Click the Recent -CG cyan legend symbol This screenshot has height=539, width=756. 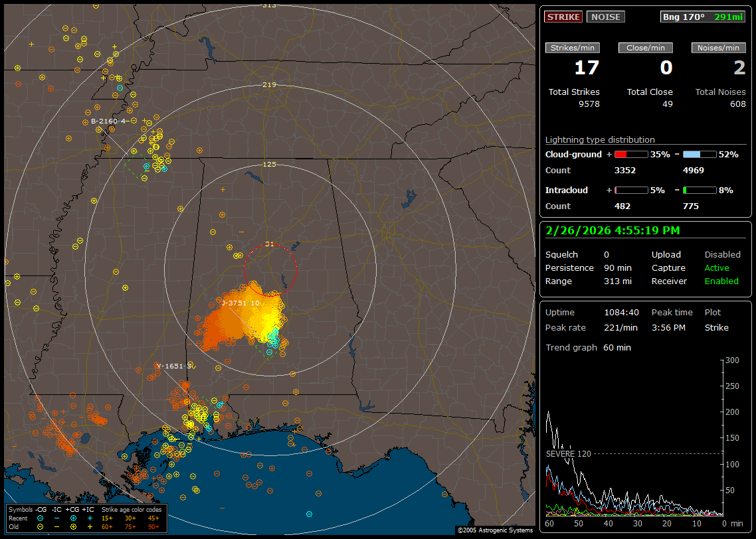[40, 518]
